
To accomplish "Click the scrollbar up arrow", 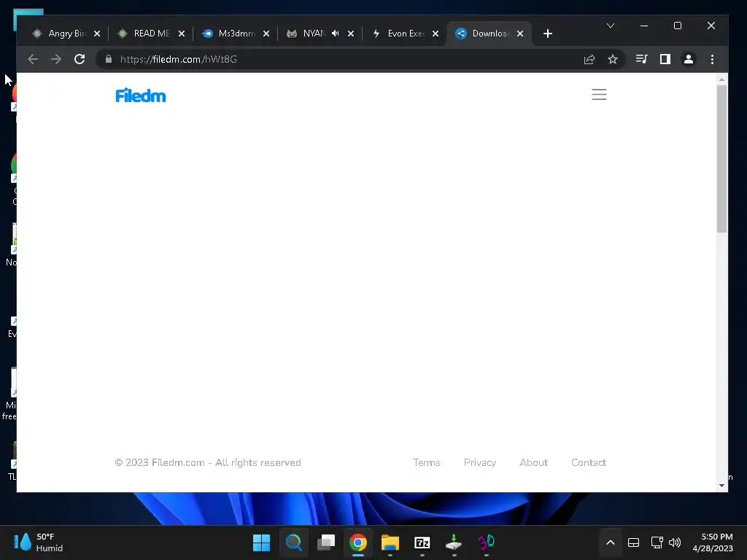I will [721, 79].
